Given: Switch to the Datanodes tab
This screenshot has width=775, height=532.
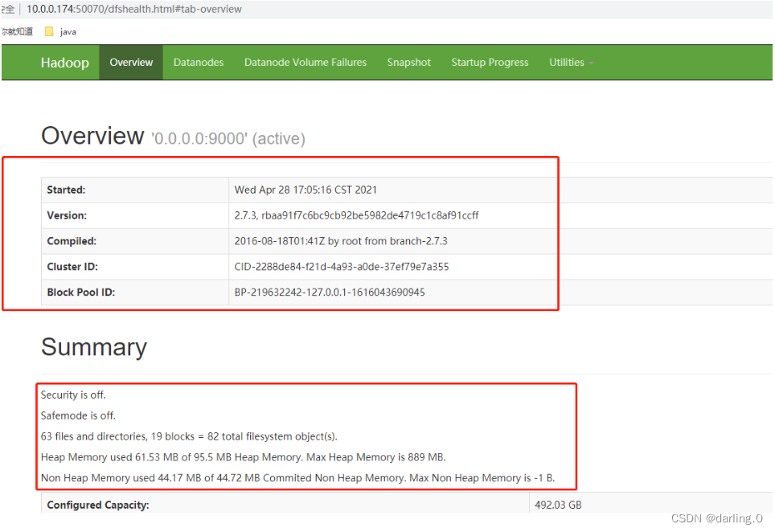Looking at the screenshot, I should [198, 62].
